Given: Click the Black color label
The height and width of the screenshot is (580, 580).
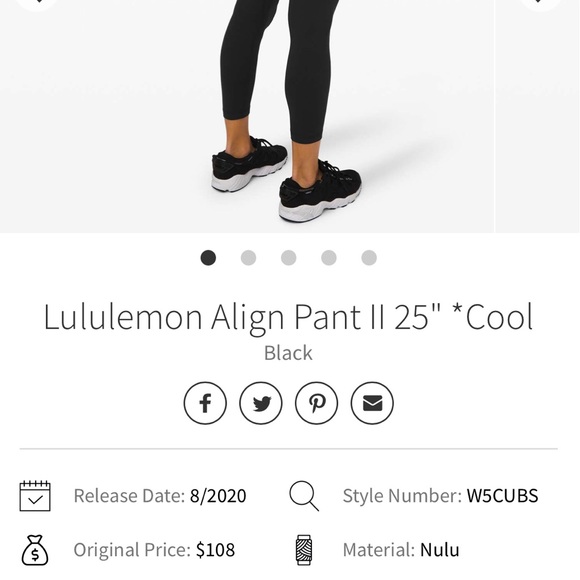Looking at the screenshot, I should click(x=288, y=353).
